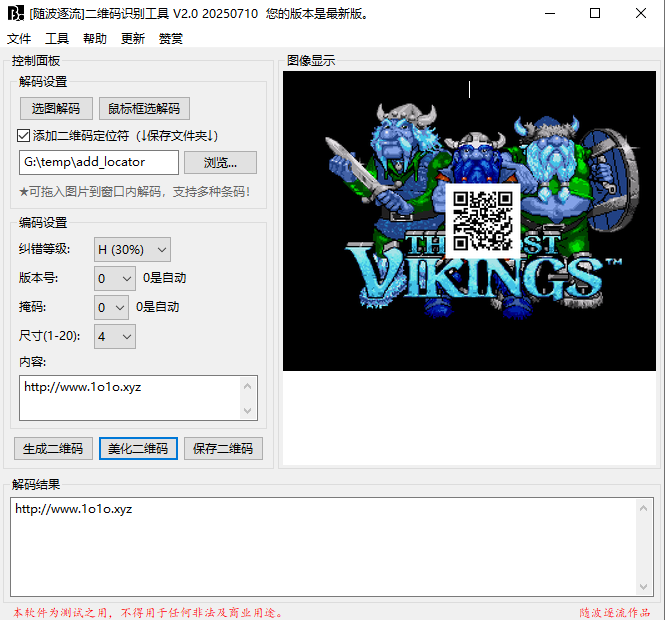This screenshot has height=620, width=665.
Task: Click the 0是自动 label beside 掩码
Action: click(x=157, y=307)
